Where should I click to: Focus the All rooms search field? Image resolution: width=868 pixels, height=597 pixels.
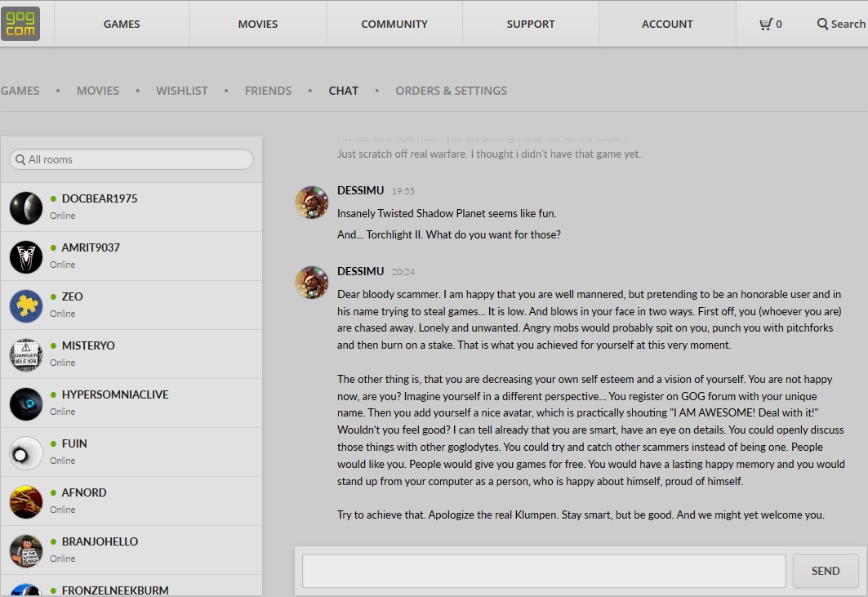click(x=131, y=159)
